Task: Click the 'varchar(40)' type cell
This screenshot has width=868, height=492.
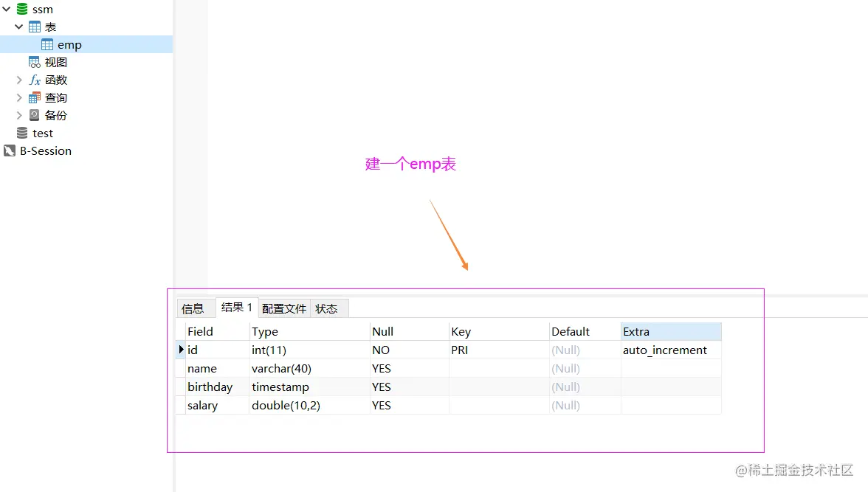Action: pyautogui.click(x=310, y=369)
